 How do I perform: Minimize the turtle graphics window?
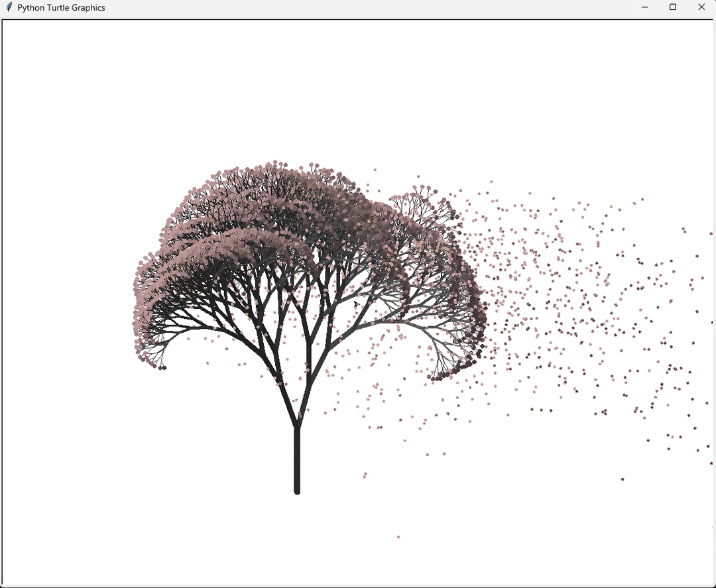coord(644,7)
